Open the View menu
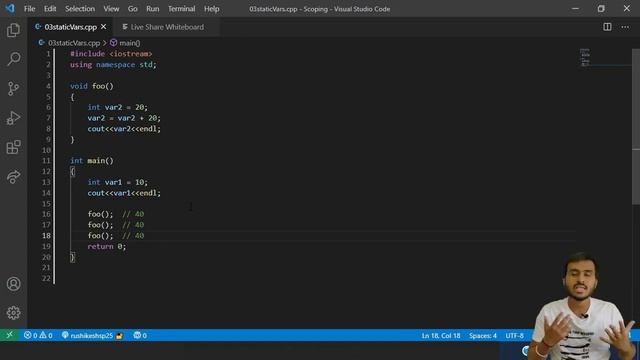Screen dimensions: 640x360 [111, 9]
